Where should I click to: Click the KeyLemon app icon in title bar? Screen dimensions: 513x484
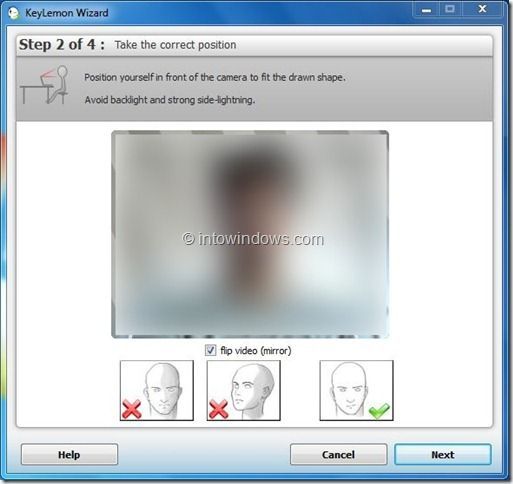[13, 13]
